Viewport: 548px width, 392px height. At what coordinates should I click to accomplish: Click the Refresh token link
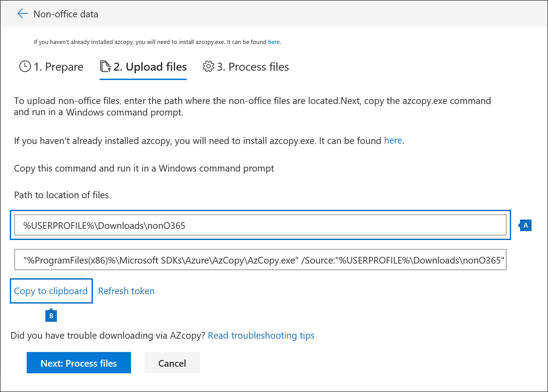tap(126, 291)
